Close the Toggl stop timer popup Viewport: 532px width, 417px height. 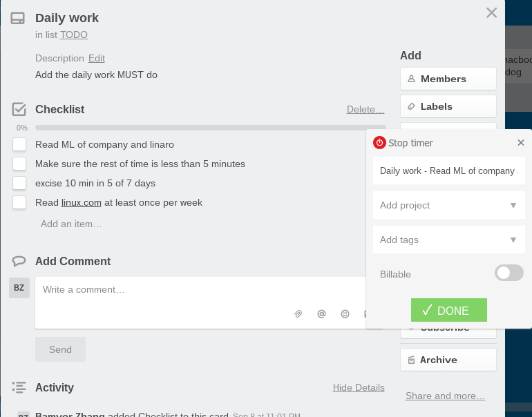[521, 143]
